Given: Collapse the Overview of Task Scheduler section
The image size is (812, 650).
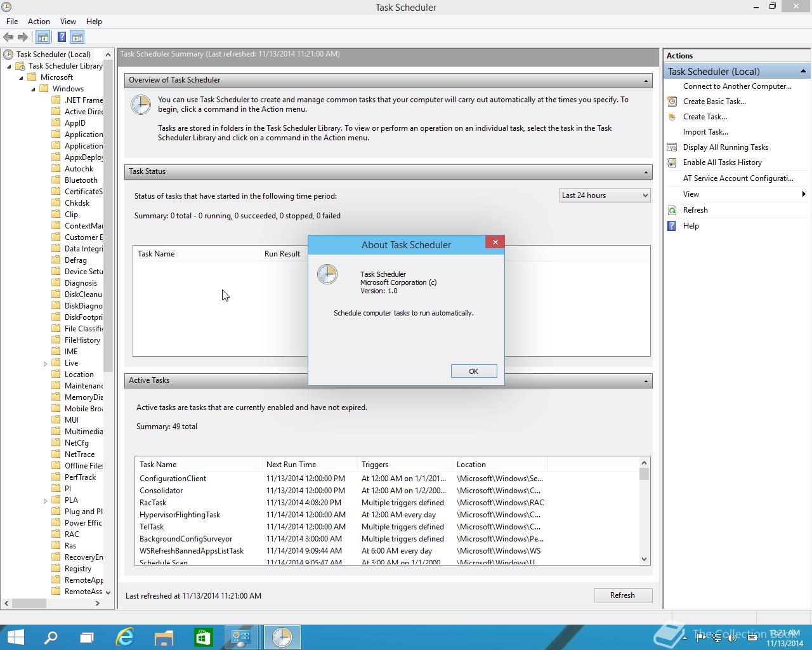Looking at the screenshot, I should click(646, 81).
